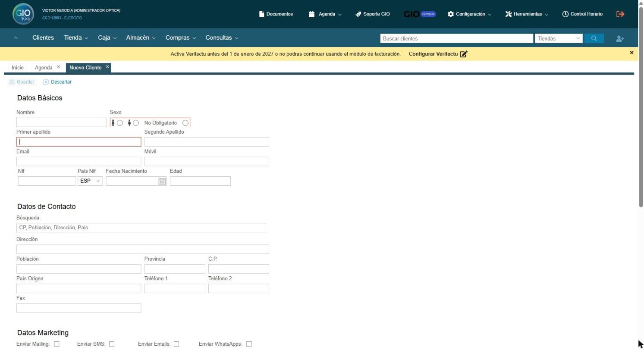The width and height of the screenshot is (644, 350).
Task: Click the Segundo Apellido field
Action: pos(207,142)
